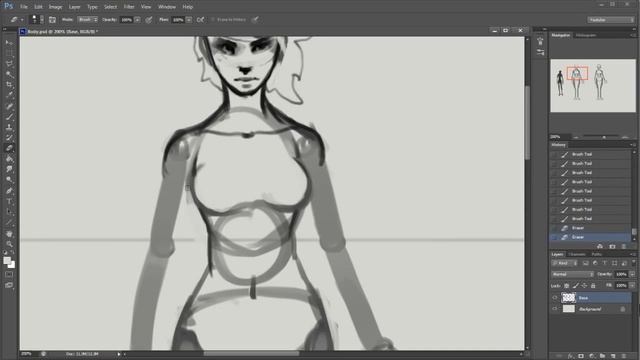Open the background color picker
The image size is (640, 360).
[x=12, y=265]
